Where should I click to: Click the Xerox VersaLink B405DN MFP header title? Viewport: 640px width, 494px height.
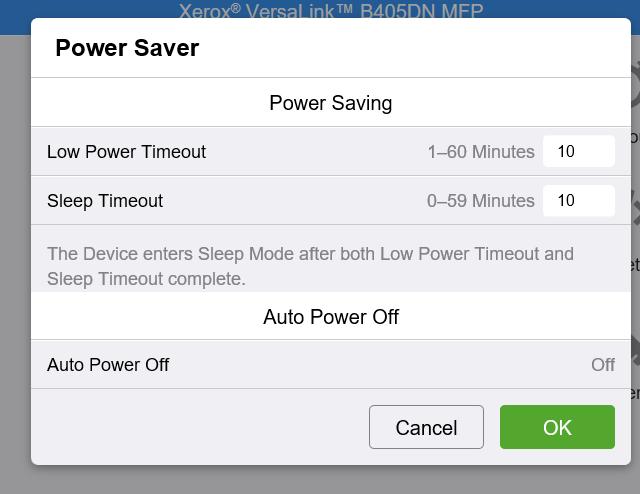331,10
